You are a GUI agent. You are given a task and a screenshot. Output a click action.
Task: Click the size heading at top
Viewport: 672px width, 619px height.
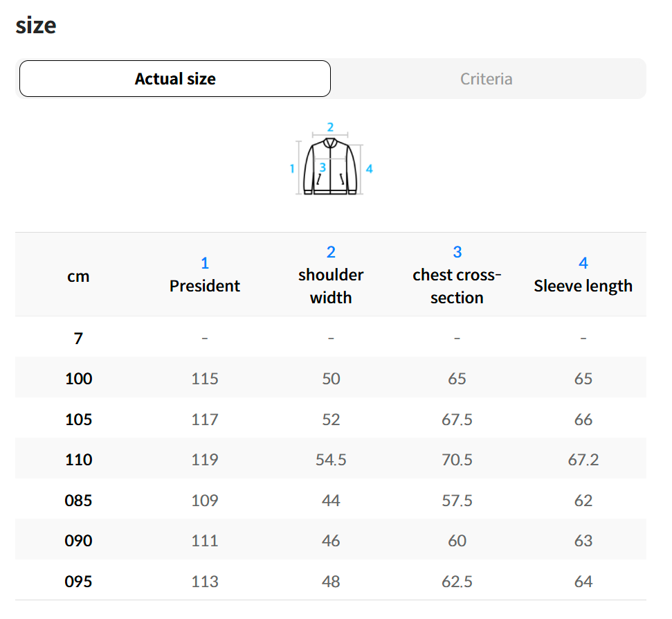tap(36, 26)
